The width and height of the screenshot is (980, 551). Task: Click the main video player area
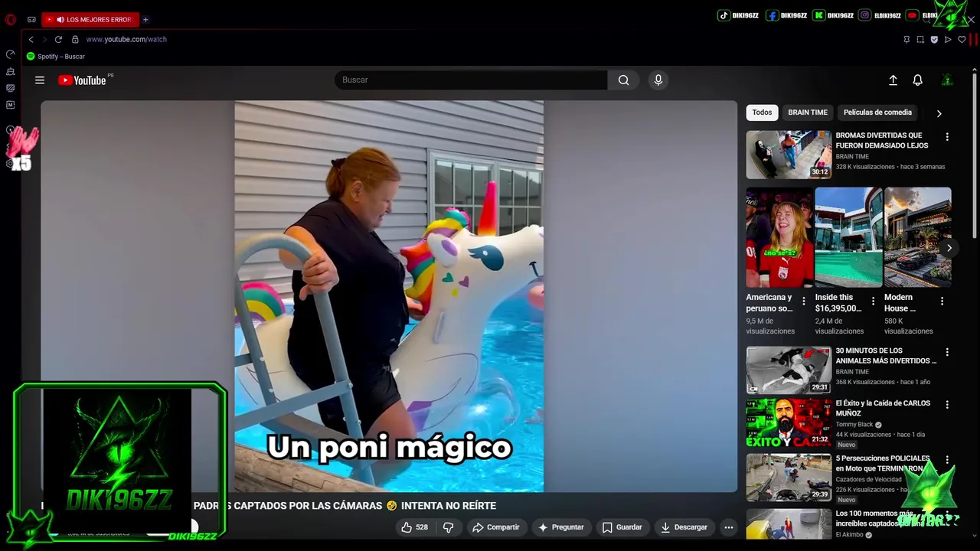tap(389, 296)
